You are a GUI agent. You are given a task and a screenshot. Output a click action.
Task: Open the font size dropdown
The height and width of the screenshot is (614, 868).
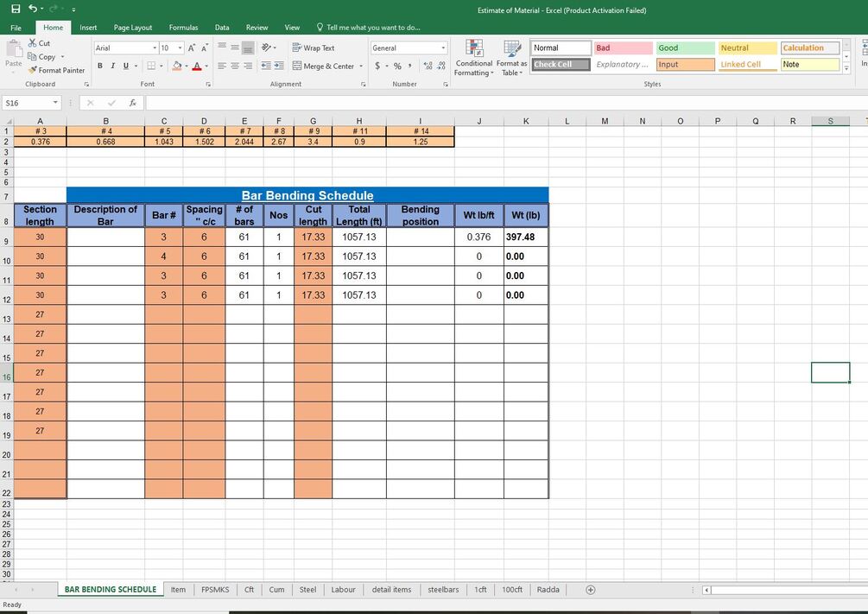point(180,48)
